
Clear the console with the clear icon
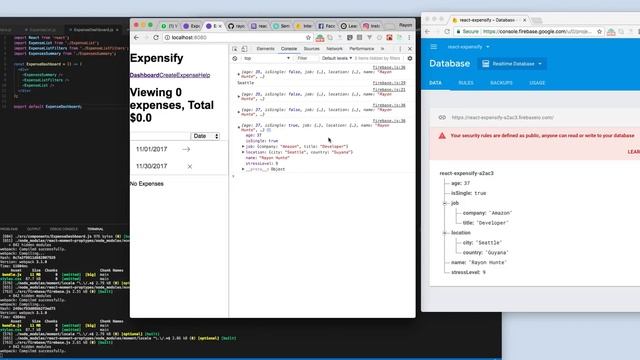[x=235, y=58]
